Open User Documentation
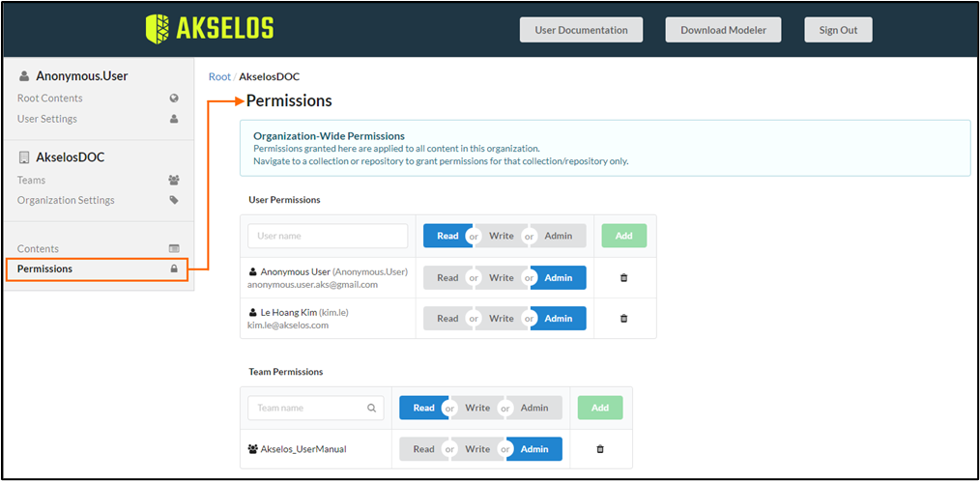The height and width of the screenshot is (481, 980). pos(581,30)
